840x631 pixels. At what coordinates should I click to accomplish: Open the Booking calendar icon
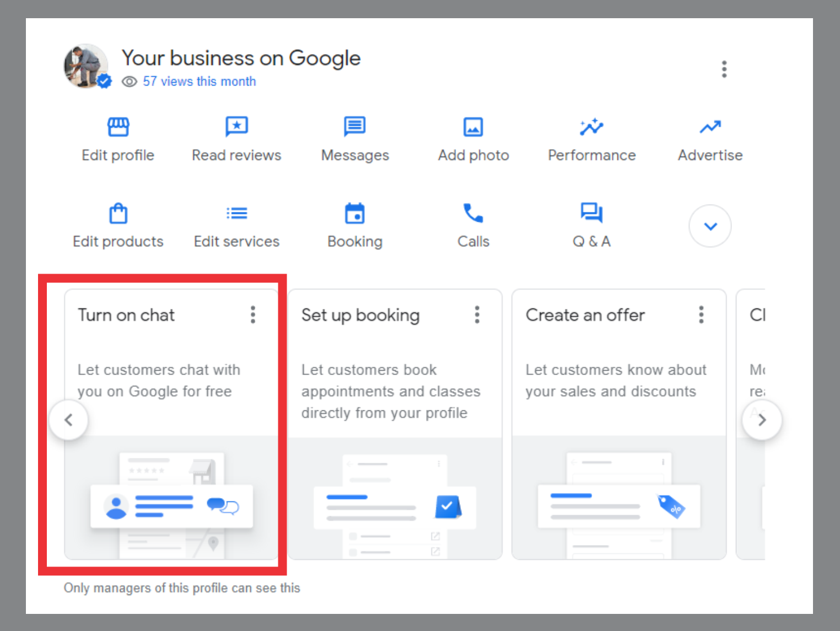click(354, 213)
